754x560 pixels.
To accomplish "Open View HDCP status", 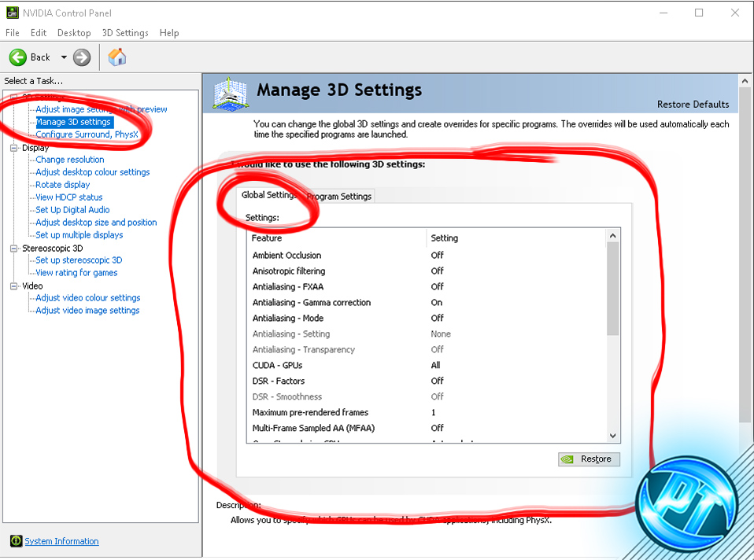I will click(x=68, y=197).
